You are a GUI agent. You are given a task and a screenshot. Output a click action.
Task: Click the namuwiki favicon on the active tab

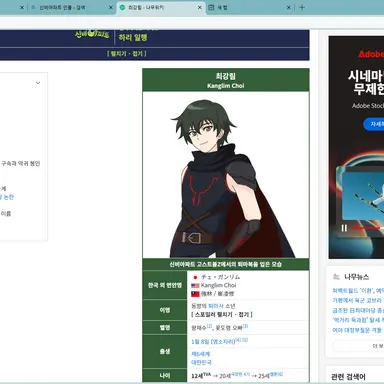click(x=122, y=7)
